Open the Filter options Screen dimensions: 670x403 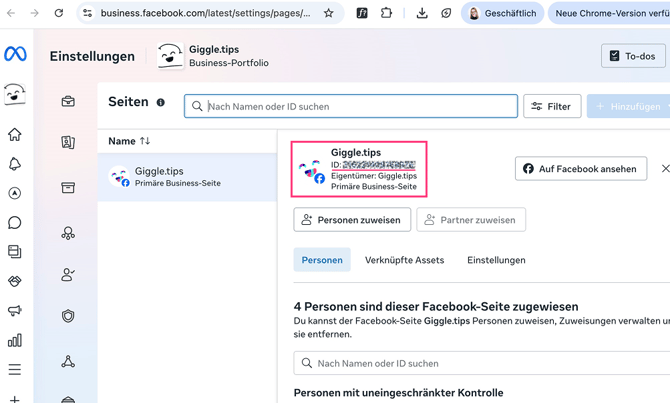[552, 106]
